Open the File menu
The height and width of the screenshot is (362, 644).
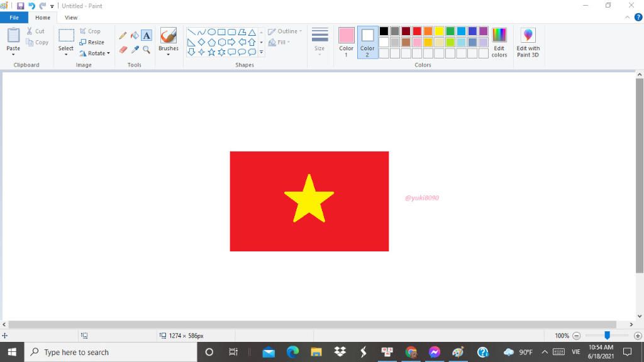click(x=14, y=18)
